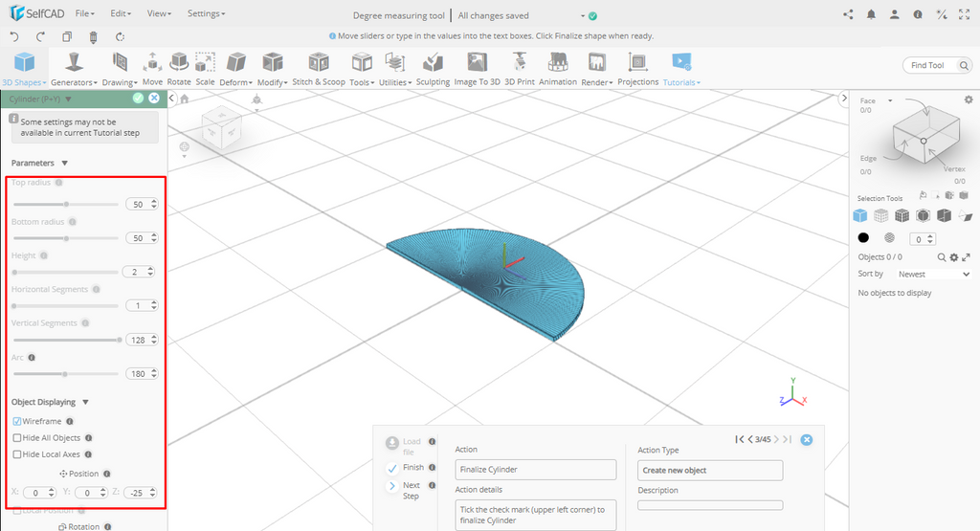Open the Sculpting tool

coord(433,69)
